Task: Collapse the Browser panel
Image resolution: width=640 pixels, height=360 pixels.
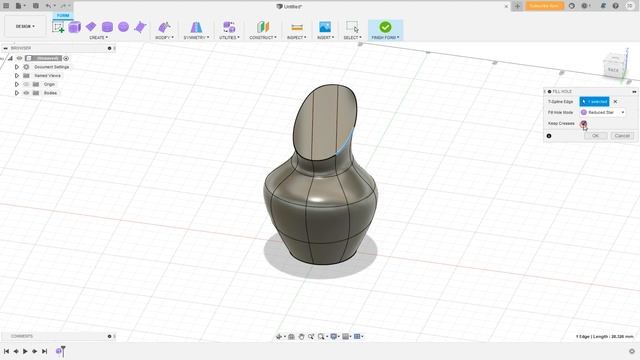Action: coord(5,48)
